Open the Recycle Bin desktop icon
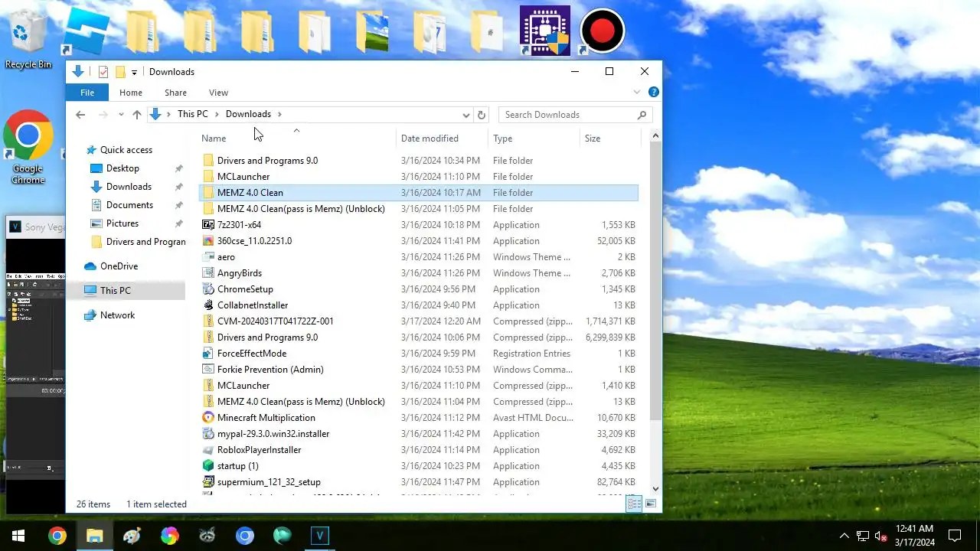This screenshot has width=980, height=551. [x=28, y=38]
